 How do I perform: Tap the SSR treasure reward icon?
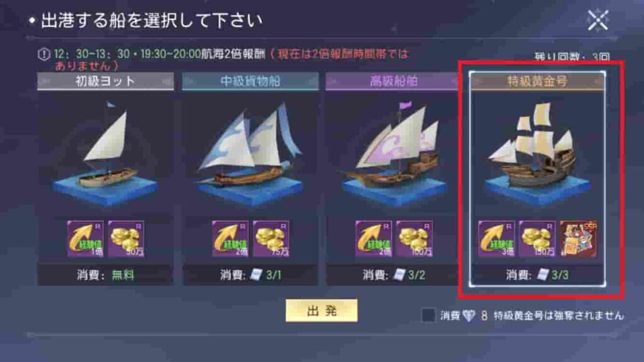(579, 239)
